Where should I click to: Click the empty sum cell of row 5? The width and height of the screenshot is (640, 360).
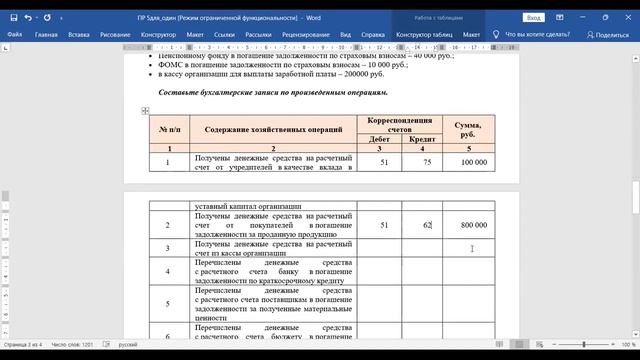(x=469, y=304)
